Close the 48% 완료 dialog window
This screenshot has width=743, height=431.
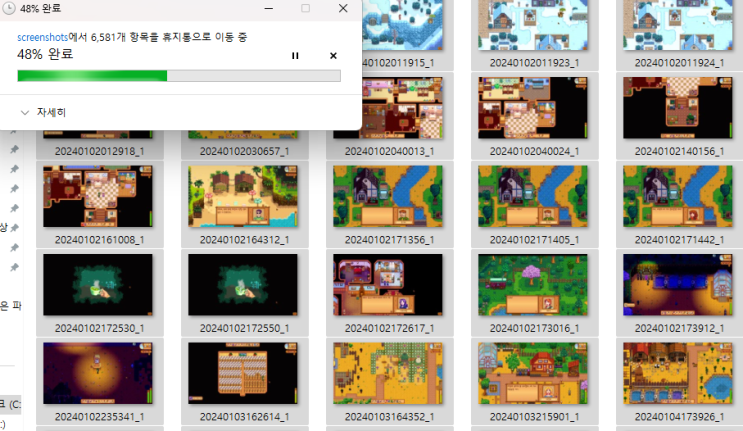pos(343,9)
